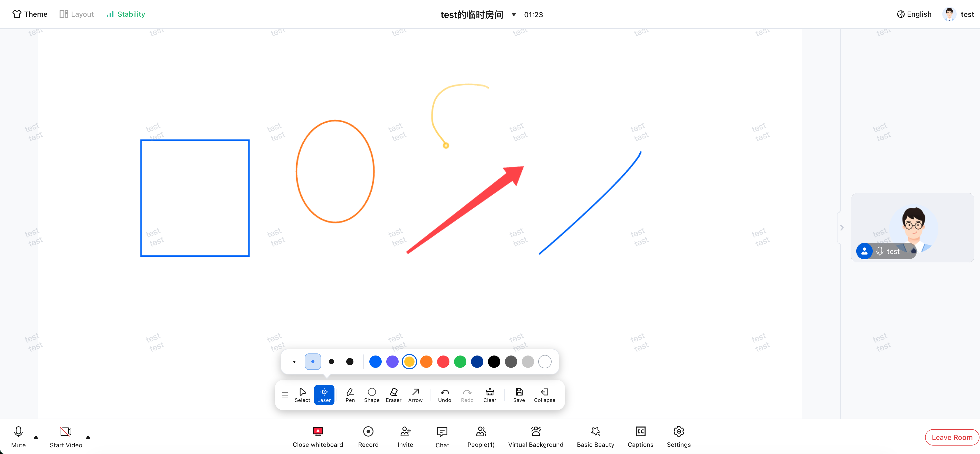The height and width of the screenshot is (454, 980).
Task: Collapse the participant side panel
Action: pyautogui.click(x=841, y=227)
